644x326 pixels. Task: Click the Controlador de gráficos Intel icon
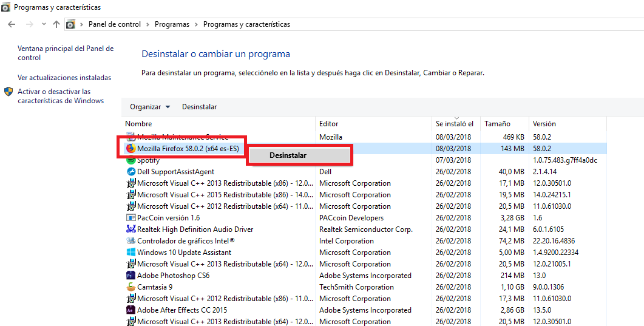130,240
